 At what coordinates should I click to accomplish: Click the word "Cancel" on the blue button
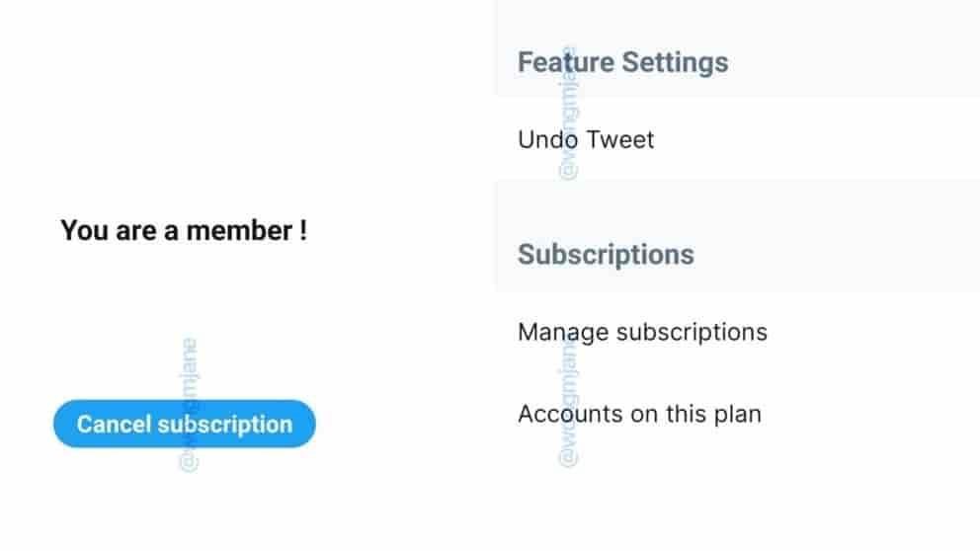(x=114, y=425)
